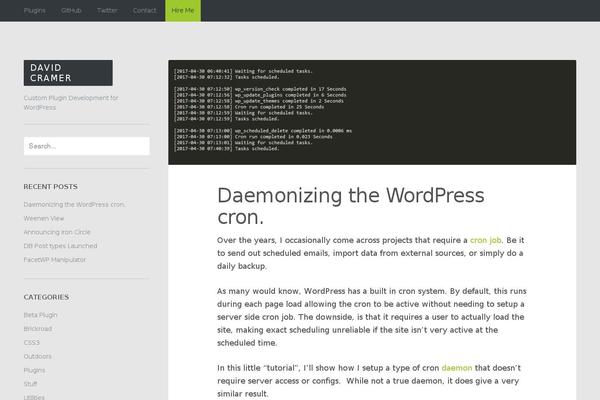Click the David Cramer site logo
The image size is (600, 400).
tap(68, 73)
